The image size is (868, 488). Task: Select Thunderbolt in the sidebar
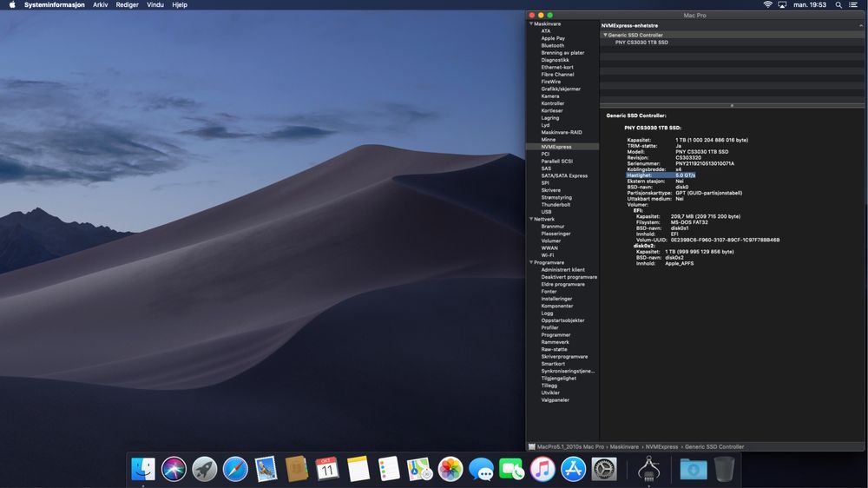[x=556, y=204]
